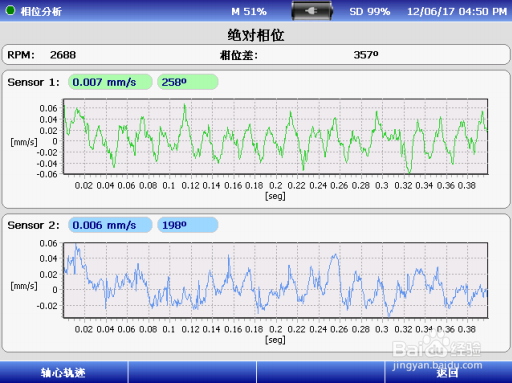Click the 相位差 label
The width and height of the screenshot is (512, 383).
(x=239, y=55)
